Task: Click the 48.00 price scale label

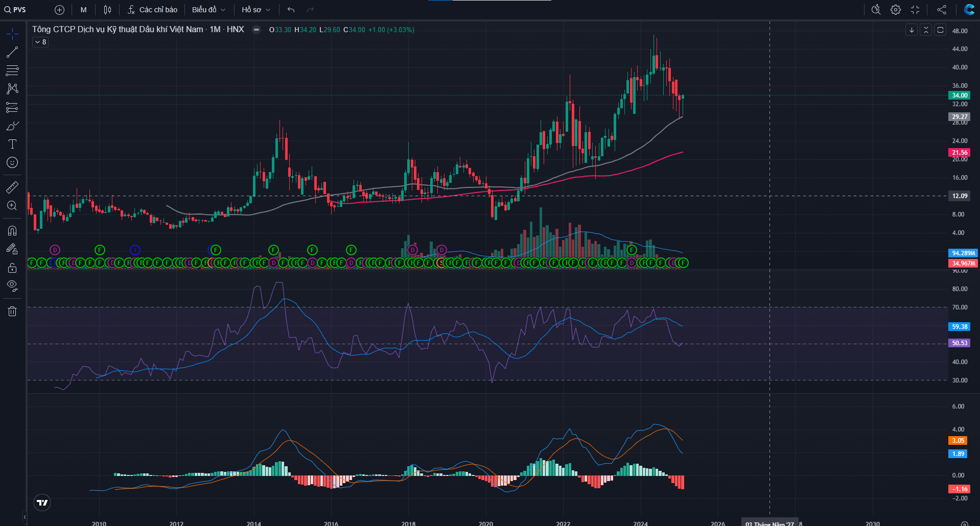Action: click(960, 31)
